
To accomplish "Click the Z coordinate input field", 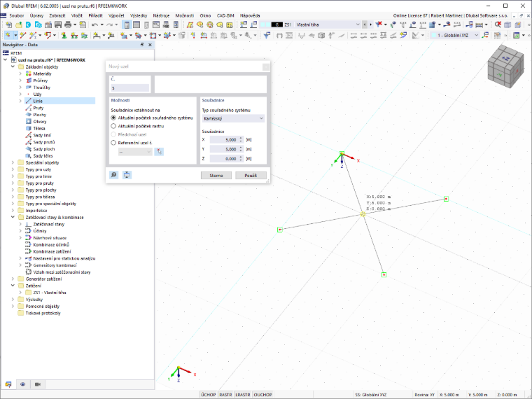I will click(x=224, y=159).
